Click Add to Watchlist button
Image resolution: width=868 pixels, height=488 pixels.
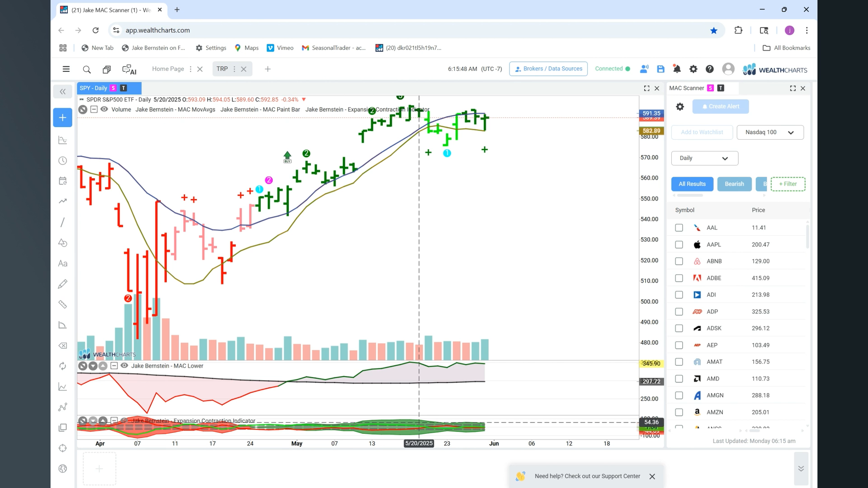pyautogui.click(x=702, y=132)
